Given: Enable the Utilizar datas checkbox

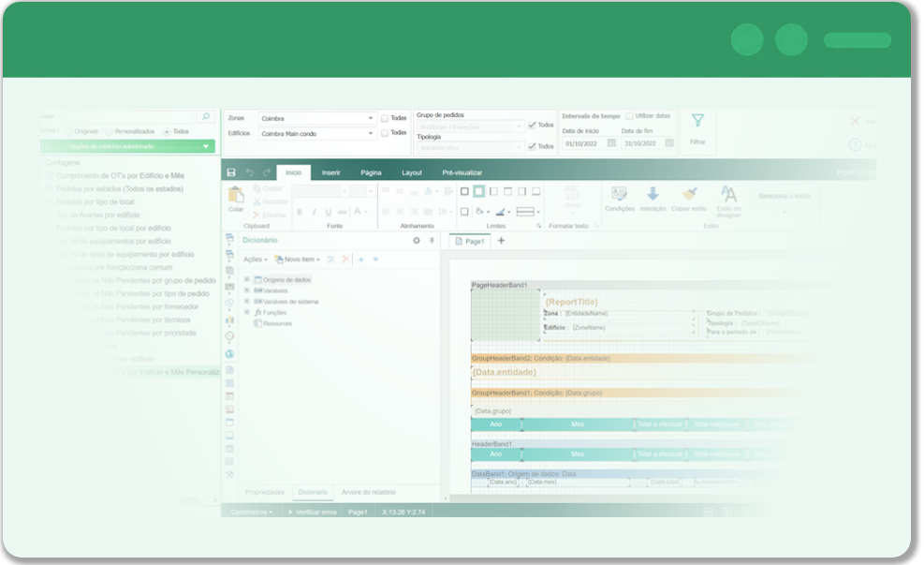Looking at the screenshot, I should [629, 115].
